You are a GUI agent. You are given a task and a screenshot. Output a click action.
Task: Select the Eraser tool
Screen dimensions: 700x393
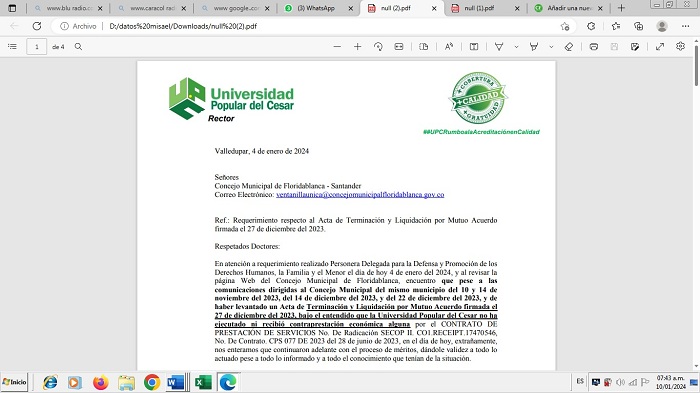[569, 46]
